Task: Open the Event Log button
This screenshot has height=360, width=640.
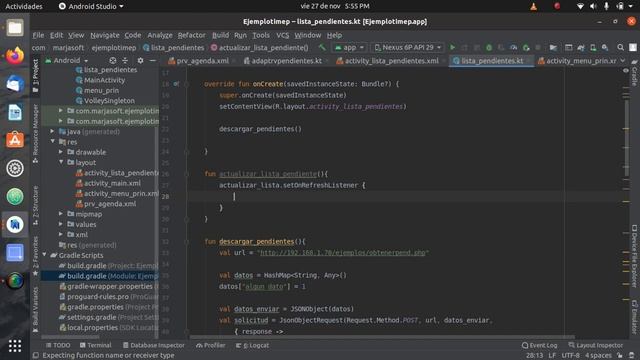Action: (539, 345)
